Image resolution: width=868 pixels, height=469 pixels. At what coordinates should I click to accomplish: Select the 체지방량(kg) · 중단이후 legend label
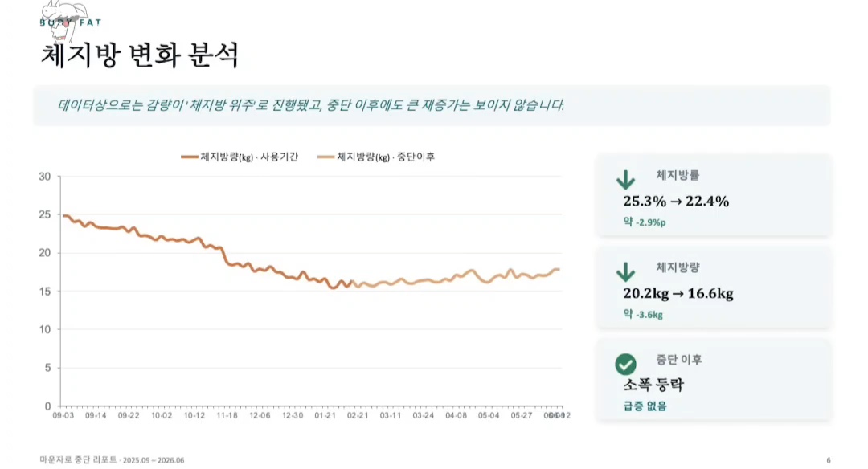(x=386, y=157)
